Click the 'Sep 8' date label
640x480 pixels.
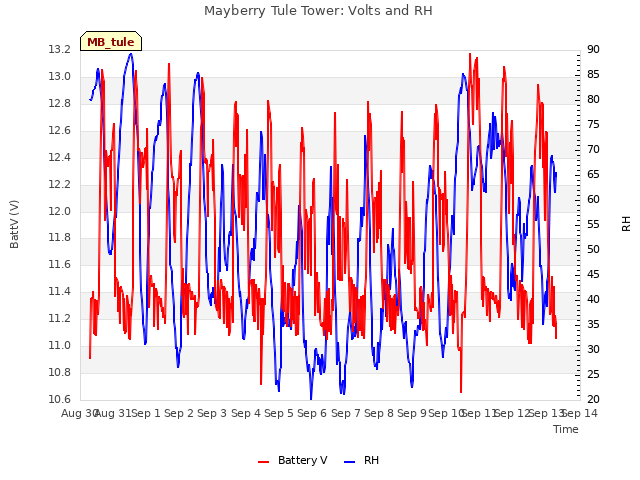coord(379,413)
